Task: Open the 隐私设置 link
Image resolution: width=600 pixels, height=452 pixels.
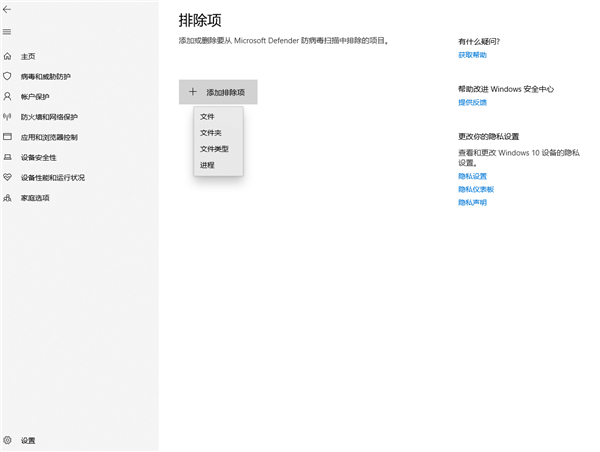Action: pyautogui.click(x=472, y=176)
